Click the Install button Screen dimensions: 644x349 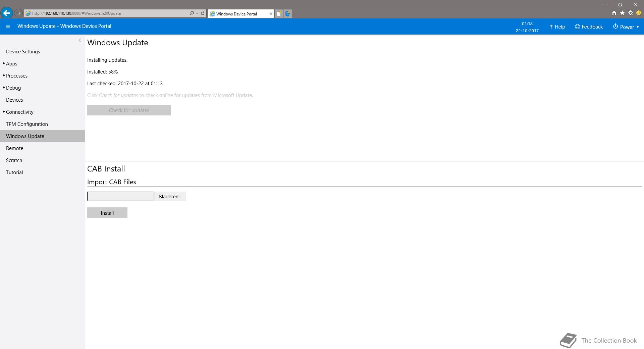click(107, 213)
